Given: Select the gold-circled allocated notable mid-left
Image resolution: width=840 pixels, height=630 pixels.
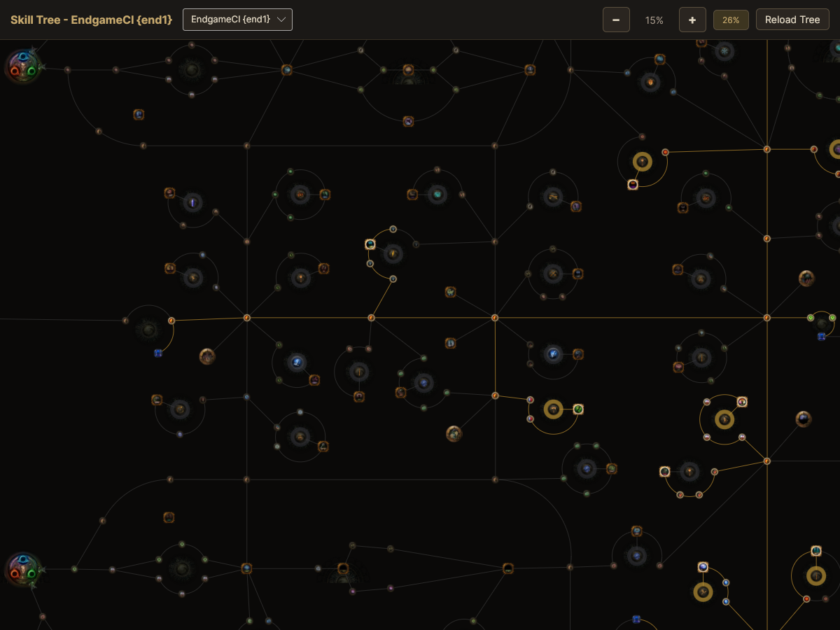Looking at the screenshot, I should pos(553,409).
